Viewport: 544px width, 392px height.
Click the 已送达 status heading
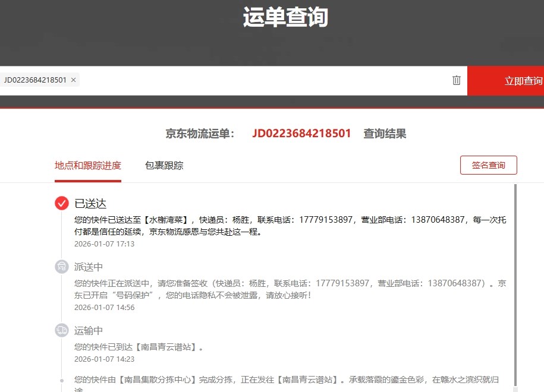click(90, 204)
